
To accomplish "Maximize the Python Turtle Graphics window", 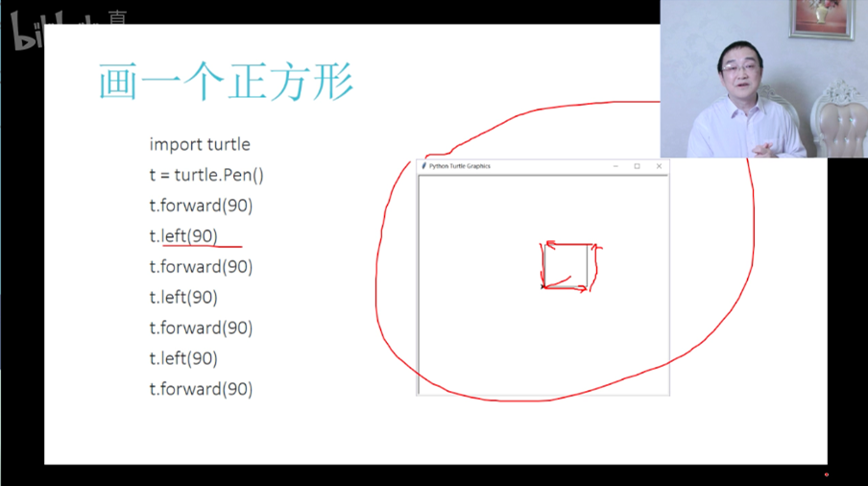I will coord(637,166).
